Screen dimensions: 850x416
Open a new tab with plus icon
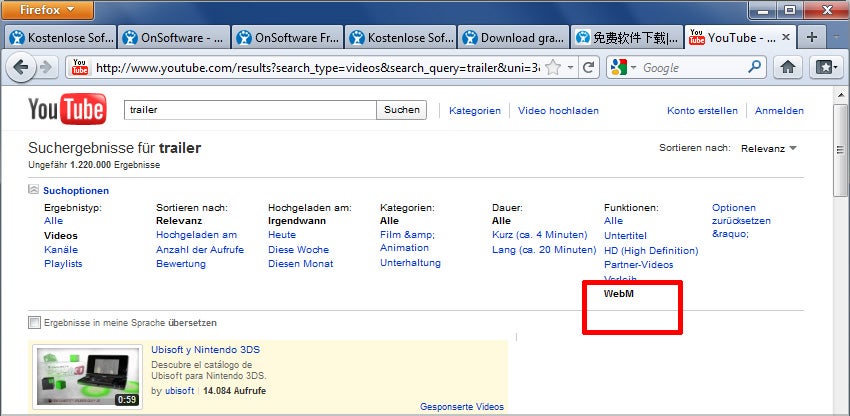point(812,37)
